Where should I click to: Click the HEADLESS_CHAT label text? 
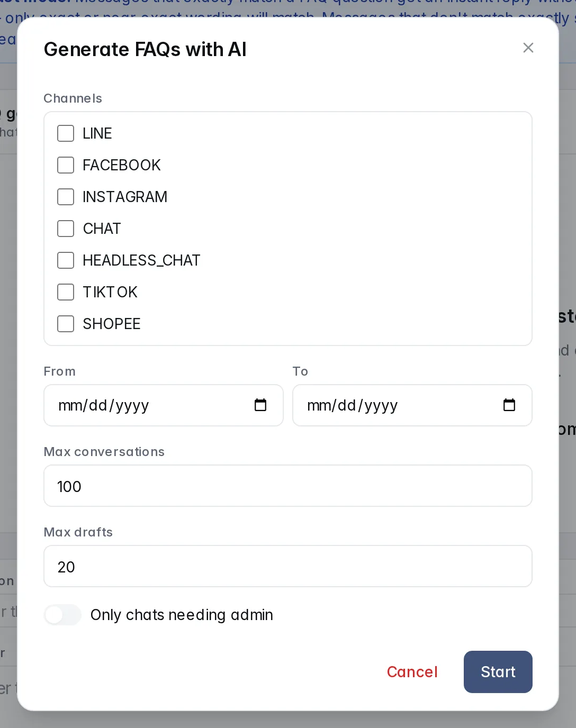141,260
